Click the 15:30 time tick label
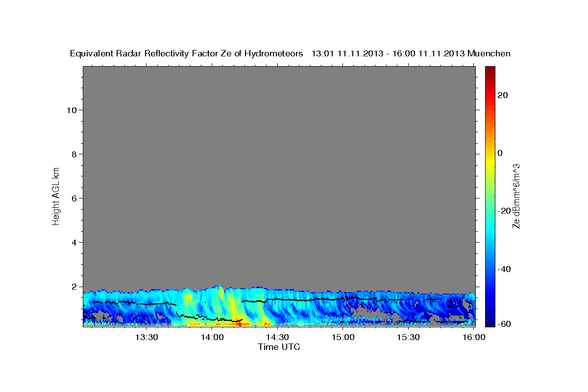This screenshot has width=588, height=392. [x=408, y=337]
